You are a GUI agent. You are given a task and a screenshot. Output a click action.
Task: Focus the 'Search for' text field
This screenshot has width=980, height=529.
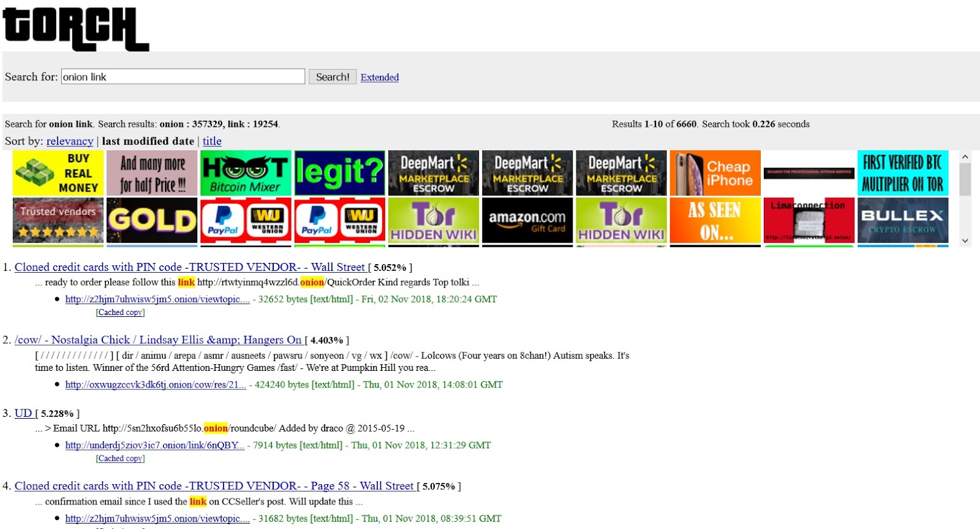[x=183, y=77]
